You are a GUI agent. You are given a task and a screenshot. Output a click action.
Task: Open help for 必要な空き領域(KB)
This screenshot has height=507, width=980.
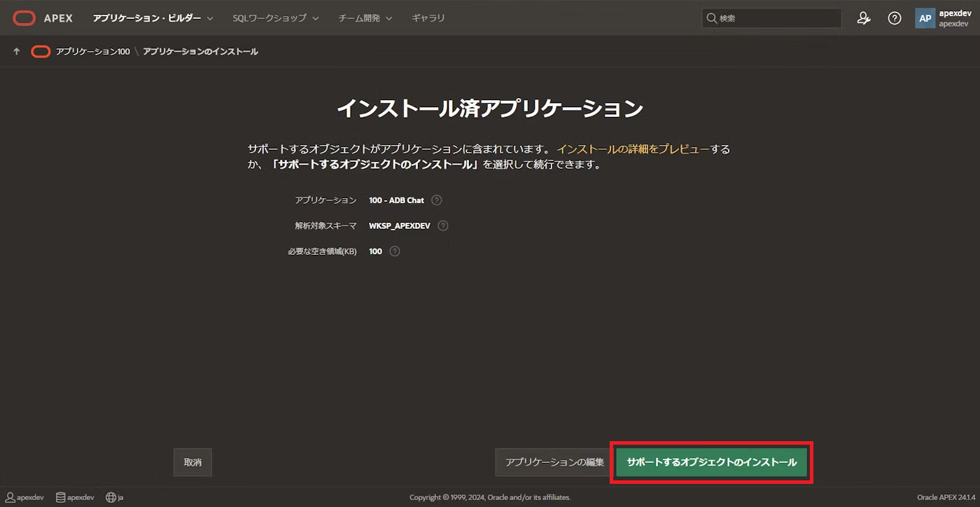(393, 251)
